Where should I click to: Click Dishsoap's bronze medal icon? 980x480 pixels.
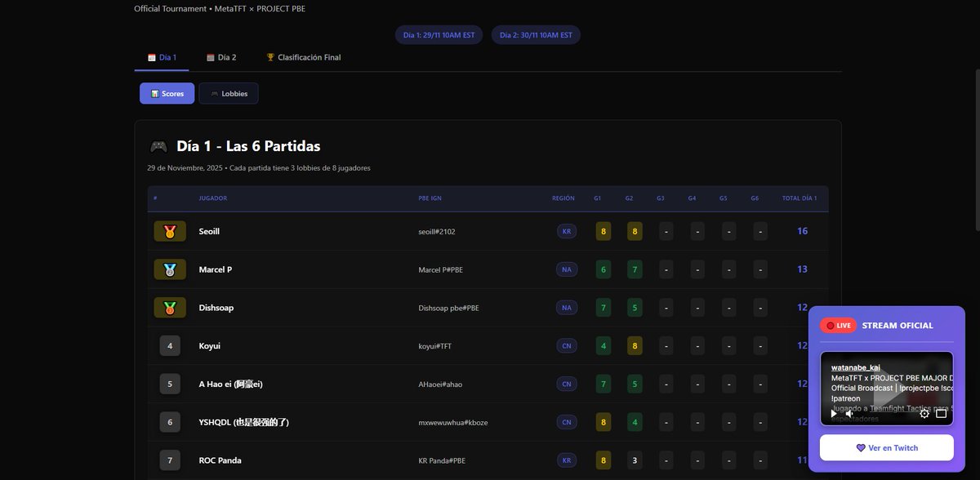coord(170,308)
